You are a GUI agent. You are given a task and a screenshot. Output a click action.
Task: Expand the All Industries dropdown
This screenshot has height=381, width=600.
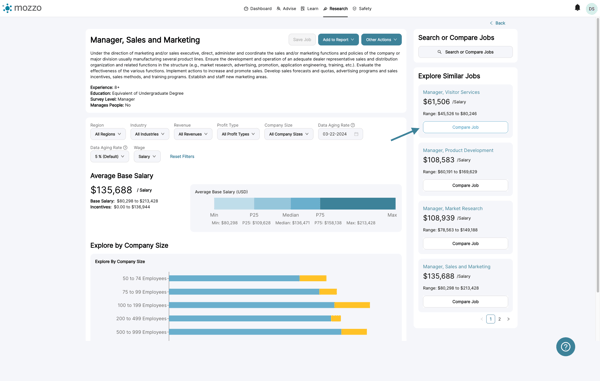[150, 134]
